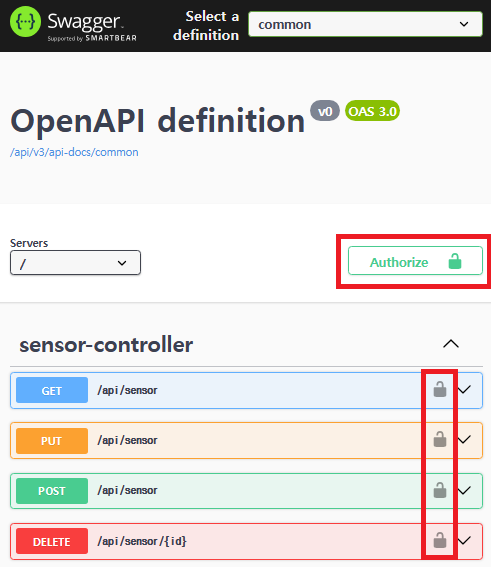Click the Swagger logo icon
491x567 pixels.
click(x=25, y=22)
